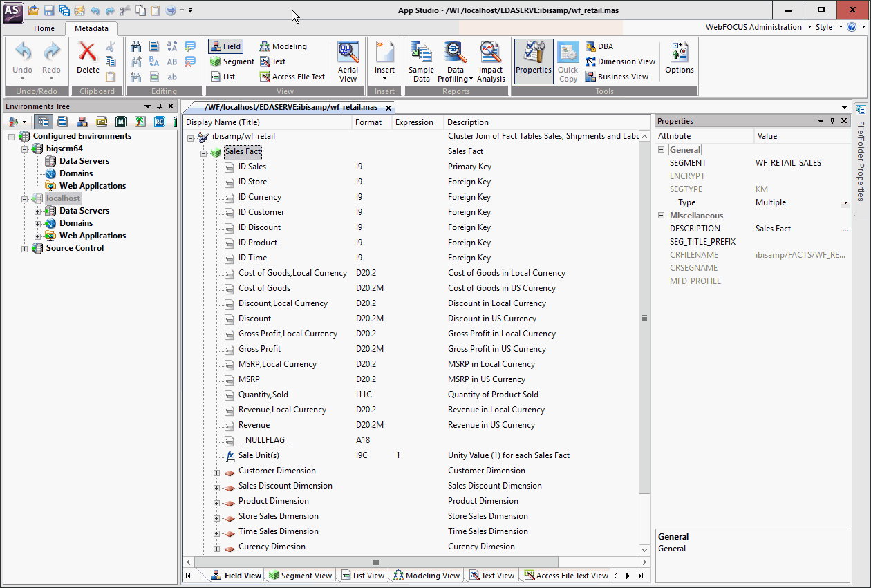Expand the Customer Dimension node
871x588 pixels.
coord(216,473)
